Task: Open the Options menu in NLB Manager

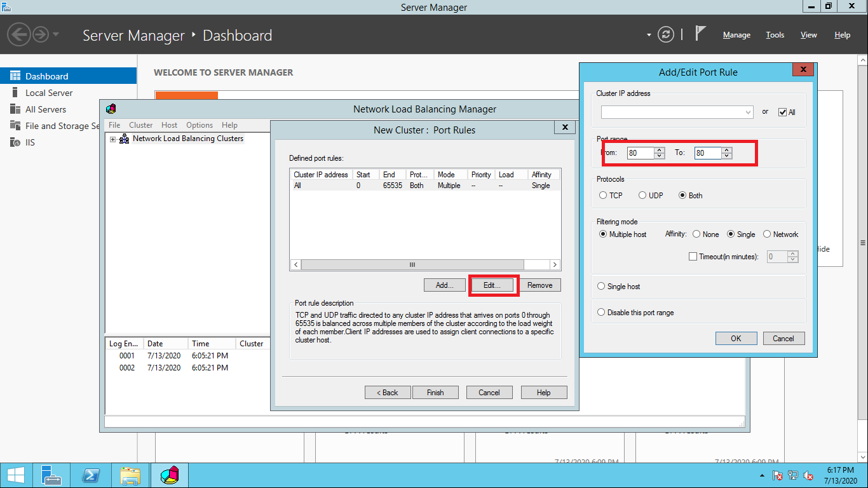Action: pos(200,125)
